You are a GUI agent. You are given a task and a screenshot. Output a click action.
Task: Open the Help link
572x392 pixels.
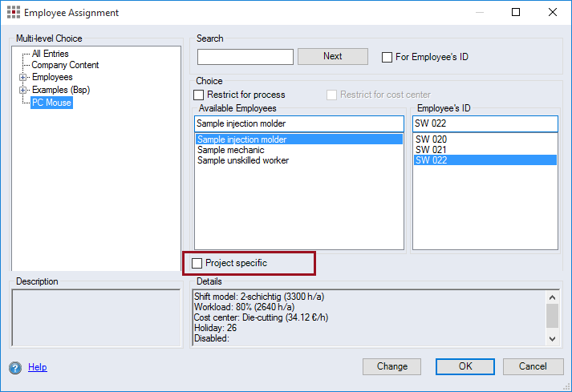tap(38, 368)
